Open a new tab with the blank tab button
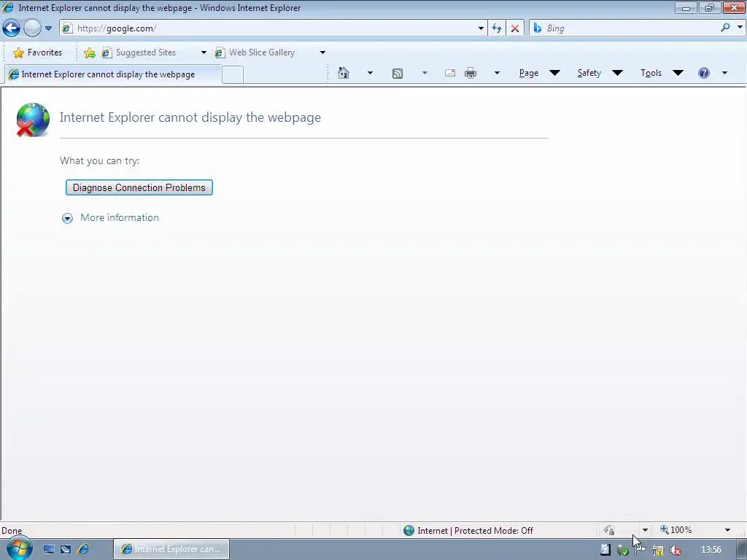Viewport: 747px width, 560px height. [233, 75]
